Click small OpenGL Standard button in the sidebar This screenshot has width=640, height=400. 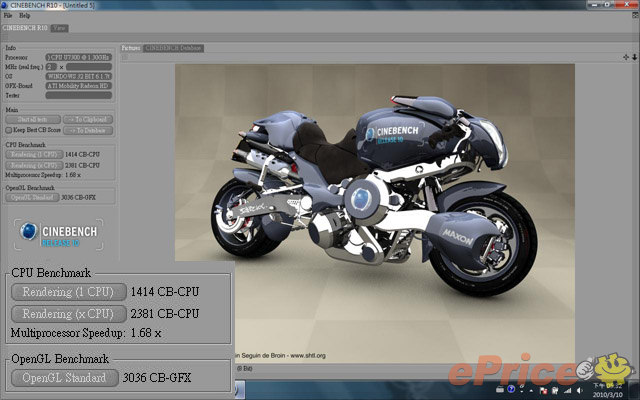point(32,198)
